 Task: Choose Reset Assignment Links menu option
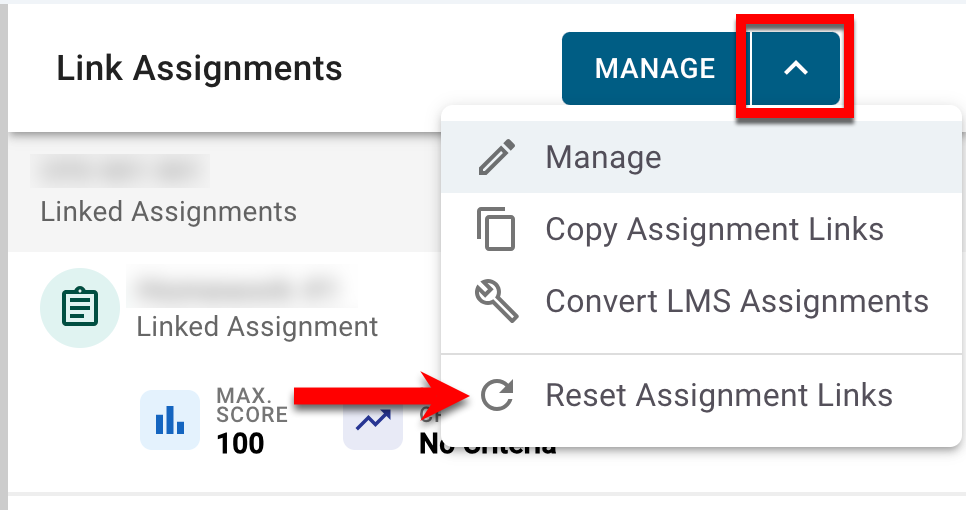718,395
